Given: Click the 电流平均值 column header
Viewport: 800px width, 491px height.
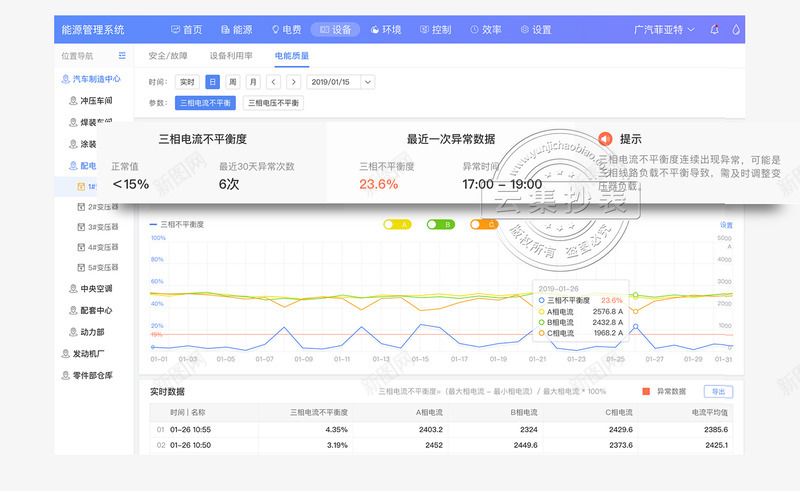Looking at the screenshot, I should 710,412.
